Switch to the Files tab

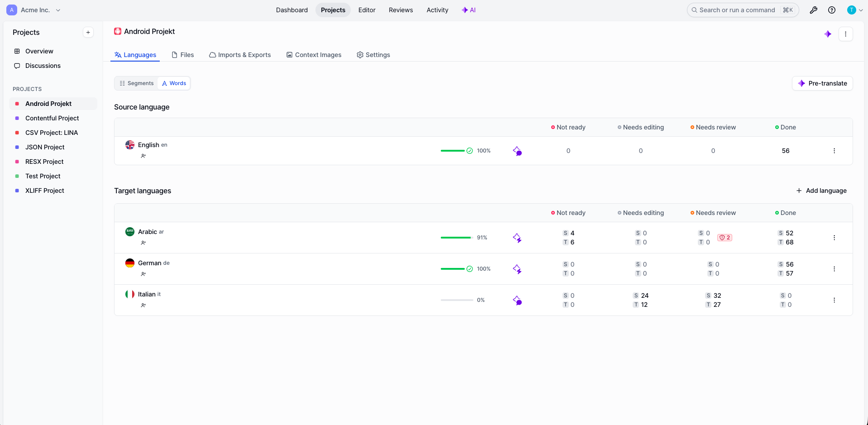click(x=183, y=55)
